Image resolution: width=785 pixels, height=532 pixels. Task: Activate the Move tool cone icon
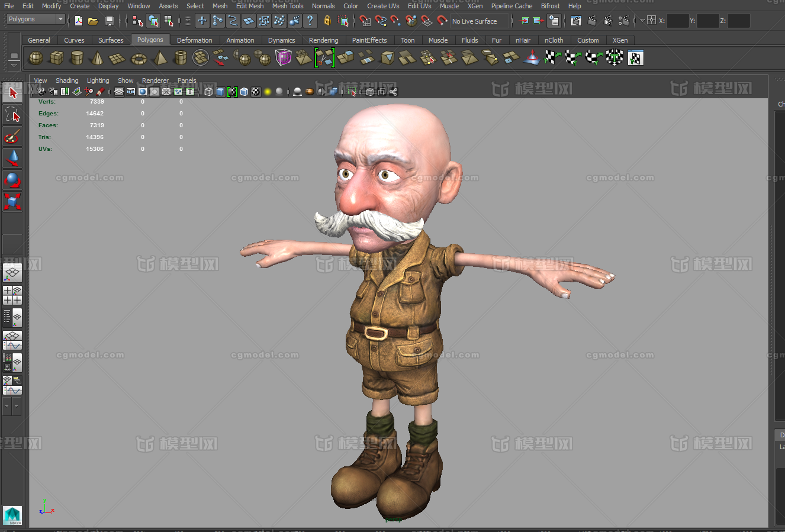tap(12, 158)
